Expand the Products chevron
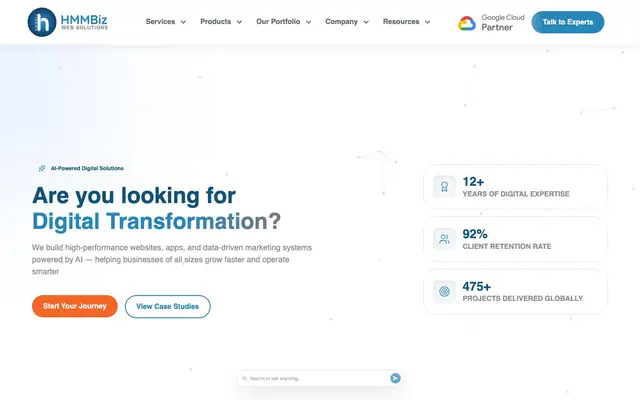 pos(239,22)
